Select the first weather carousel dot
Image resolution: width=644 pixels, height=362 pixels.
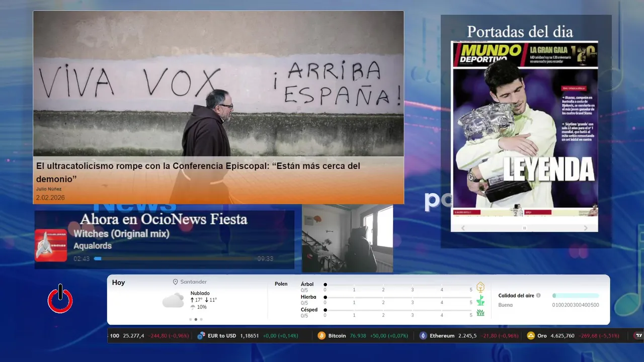(190, 319)
